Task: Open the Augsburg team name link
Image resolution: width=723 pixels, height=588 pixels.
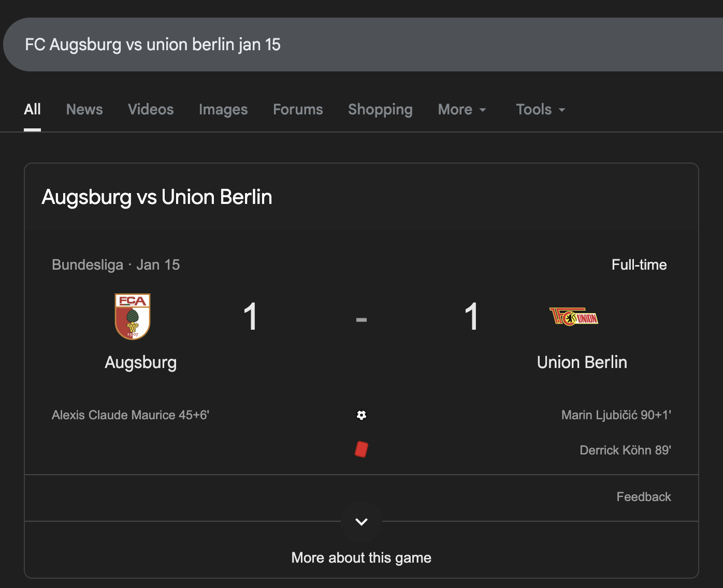Action: tap(140, 362)
